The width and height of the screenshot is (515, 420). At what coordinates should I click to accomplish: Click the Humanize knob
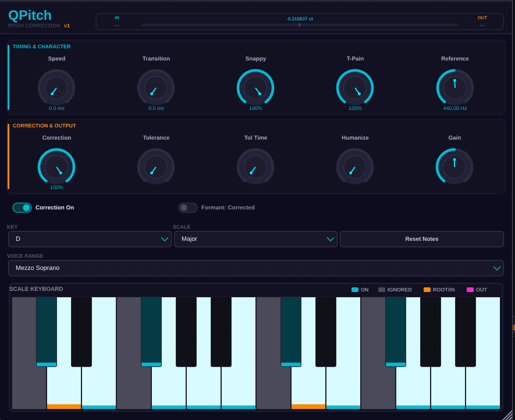355,167
